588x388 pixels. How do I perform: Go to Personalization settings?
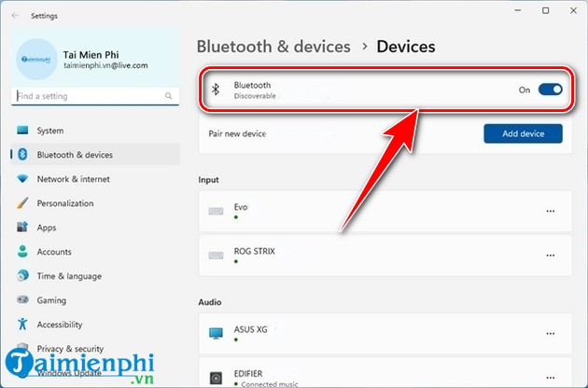pos(95,203)
